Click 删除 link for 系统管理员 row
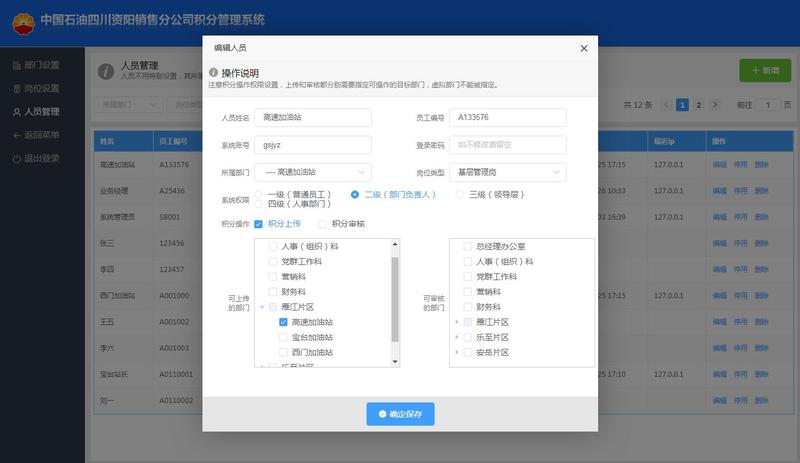Viewport: 800px width, 463px height. [761, 217]
